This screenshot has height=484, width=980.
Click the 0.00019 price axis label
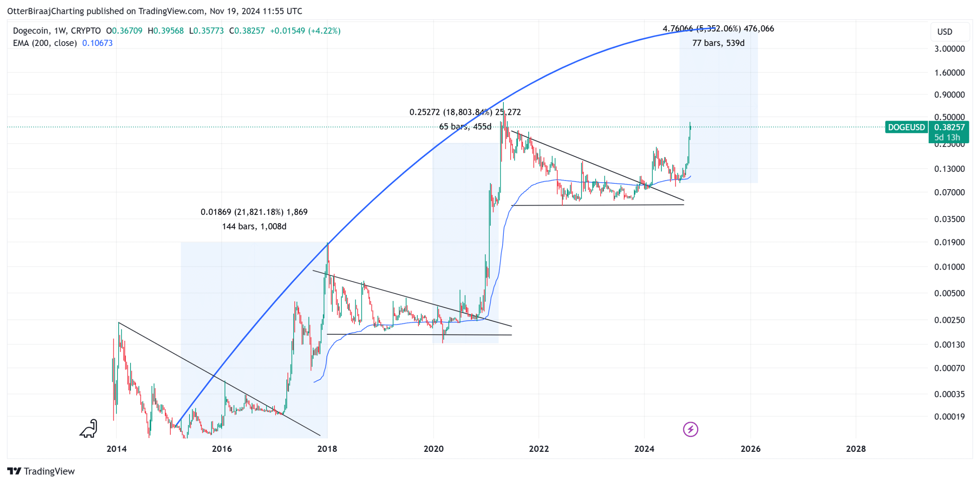point(949,416)
